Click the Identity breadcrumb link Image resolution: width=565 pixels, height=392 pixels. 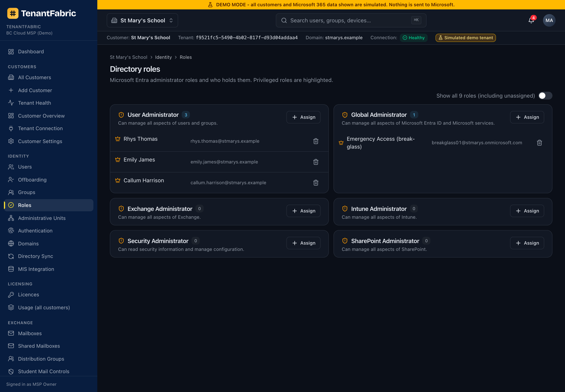tap(163, 57)
